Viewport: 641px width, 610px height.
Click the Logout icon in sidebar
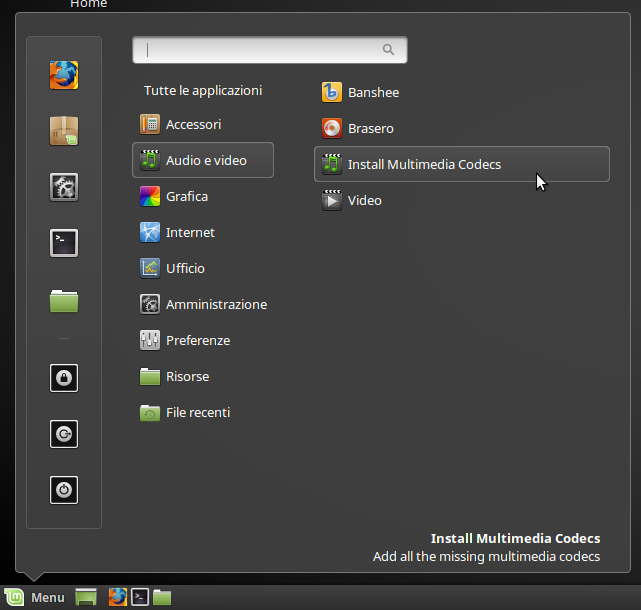pyautogui.click(x=64, y=434)
